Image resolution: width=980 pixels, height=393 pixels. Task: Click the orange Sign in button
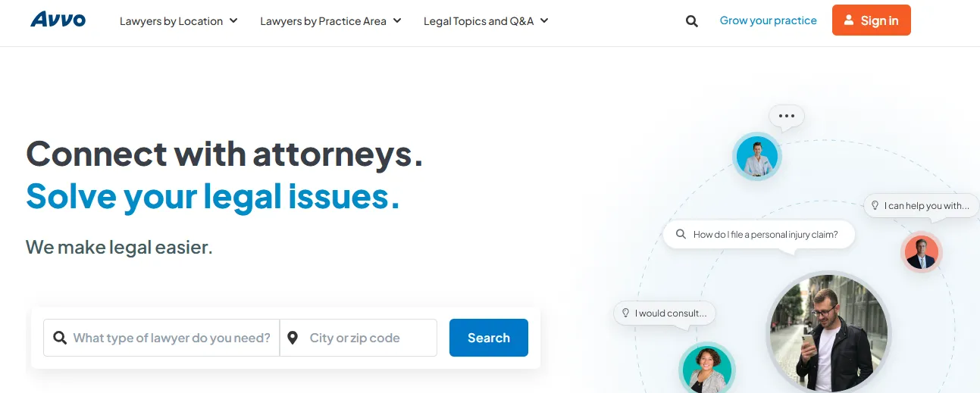tap(871, 20)
